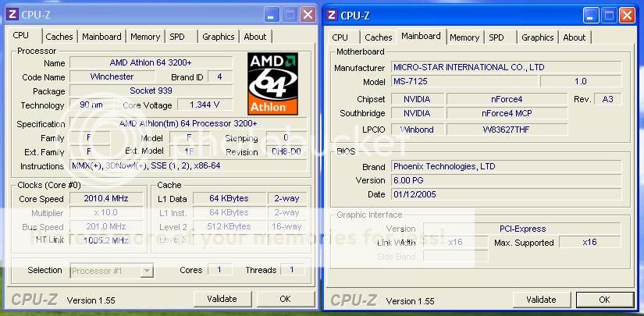Image resolution: width=644 pixels, height=316 pixels.
Task: Select CPU tab in right window
Action: click(340, 37)
